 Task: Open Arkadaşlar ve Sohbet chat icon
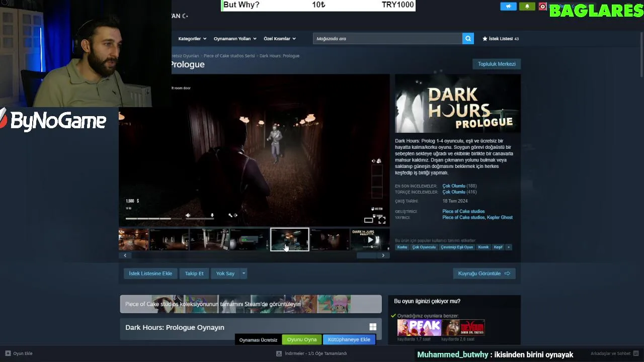click(636, 353)
